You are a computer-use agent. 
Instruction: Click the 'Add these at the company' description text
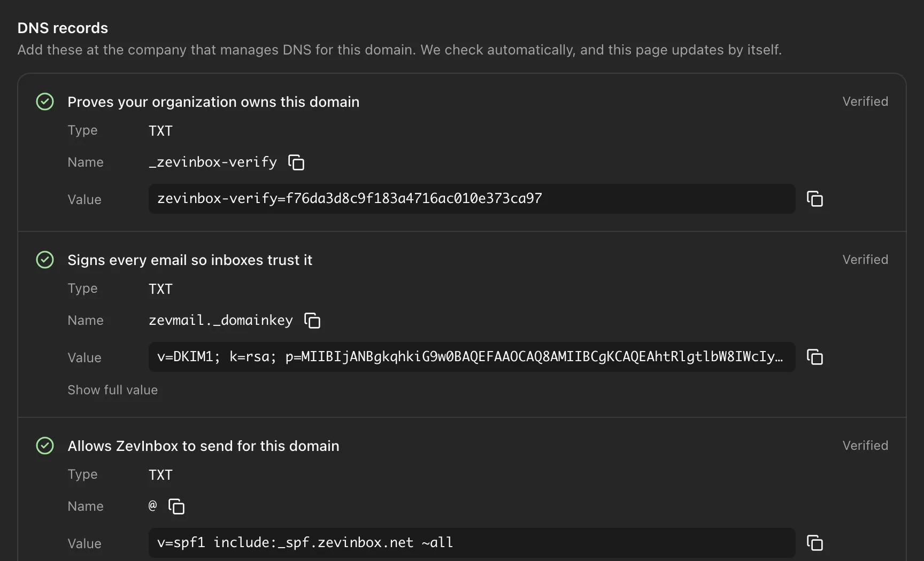pos(399,50)
